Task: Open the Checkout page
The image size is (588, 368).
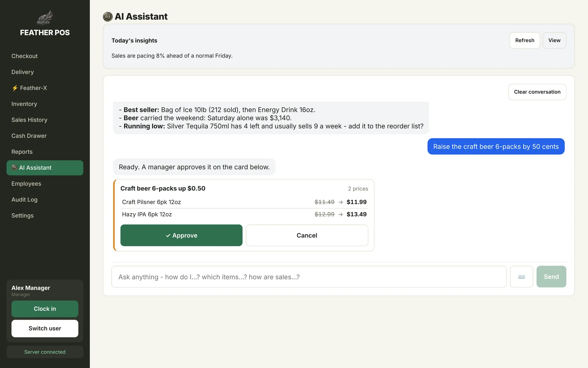Action: (x=45, y=56)
